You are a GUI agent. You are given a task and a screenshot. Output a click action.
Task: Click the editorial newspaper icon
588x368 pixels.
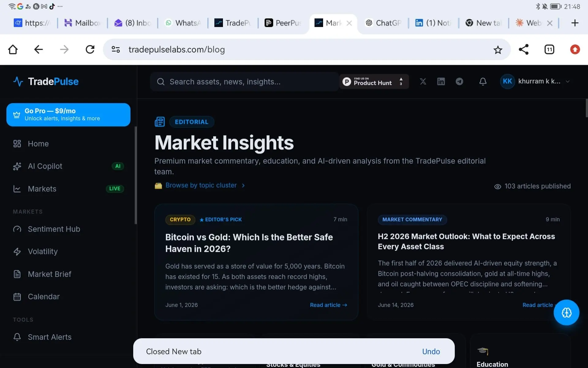pyautogui.click(x=160, y=122)
